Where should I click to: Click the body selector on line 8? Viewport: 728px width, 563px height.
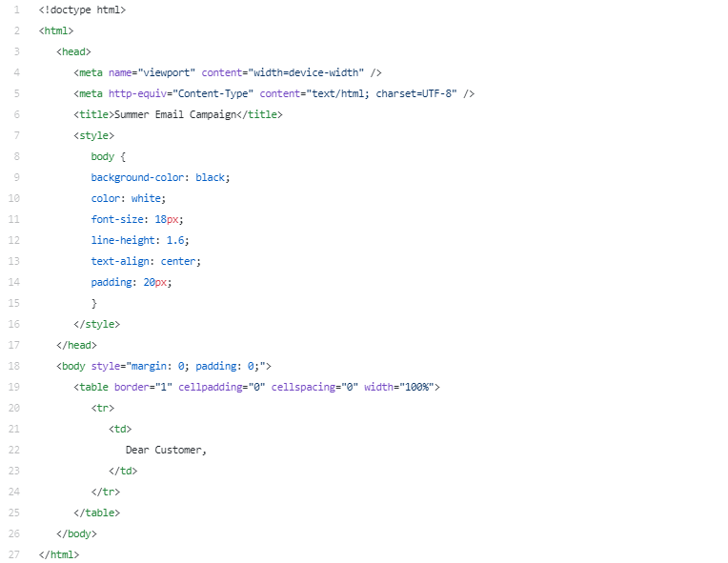tap(103, 156)
